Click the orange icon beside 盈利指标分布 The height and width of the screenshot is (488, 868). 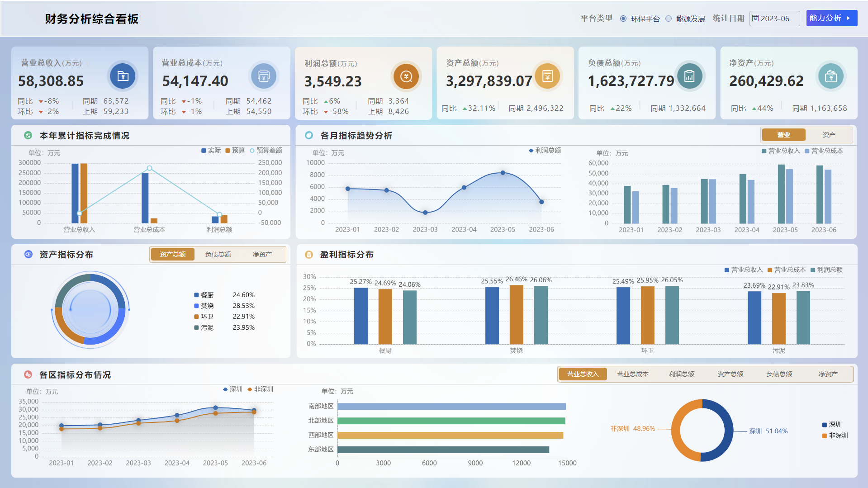309,255
